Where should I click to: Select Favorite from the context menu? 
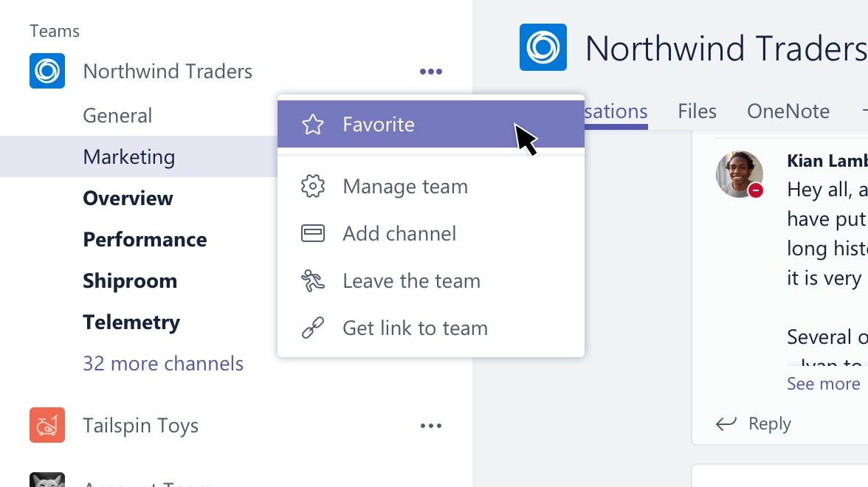[x=431, y=125]
